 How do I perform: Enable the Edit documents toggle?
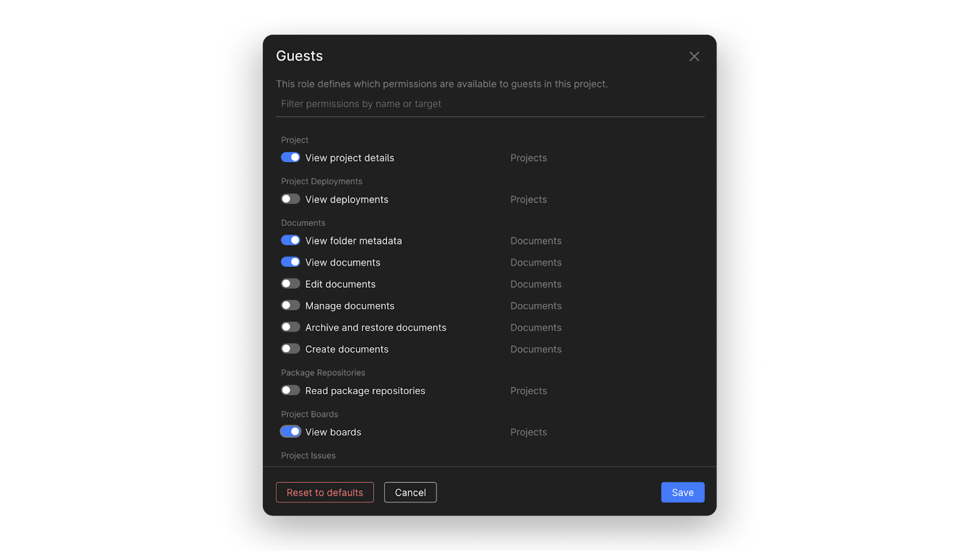(290, 284)
